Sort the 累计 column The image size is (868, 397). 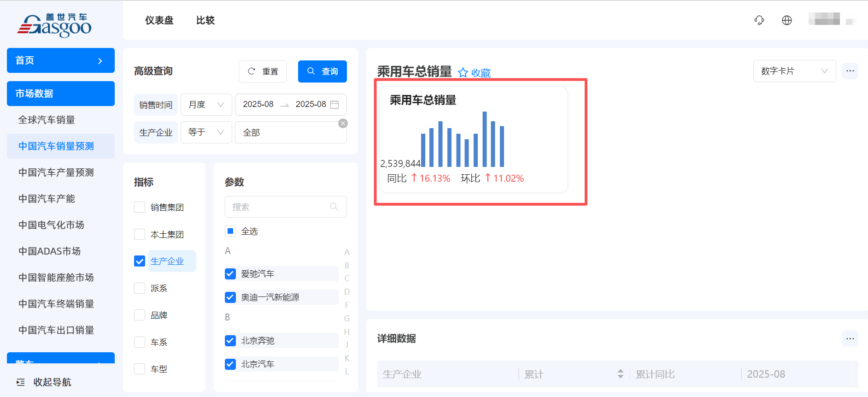[621, 374]
